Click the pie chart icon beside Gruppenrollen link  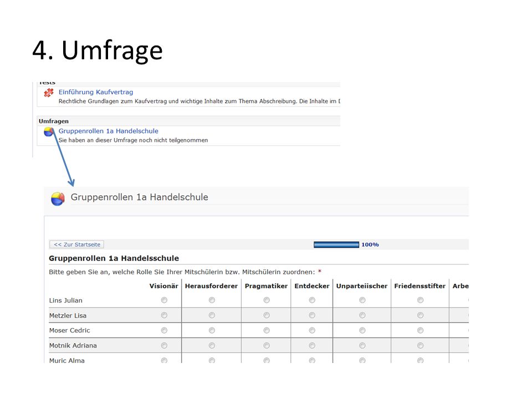[x=49, y=132]
